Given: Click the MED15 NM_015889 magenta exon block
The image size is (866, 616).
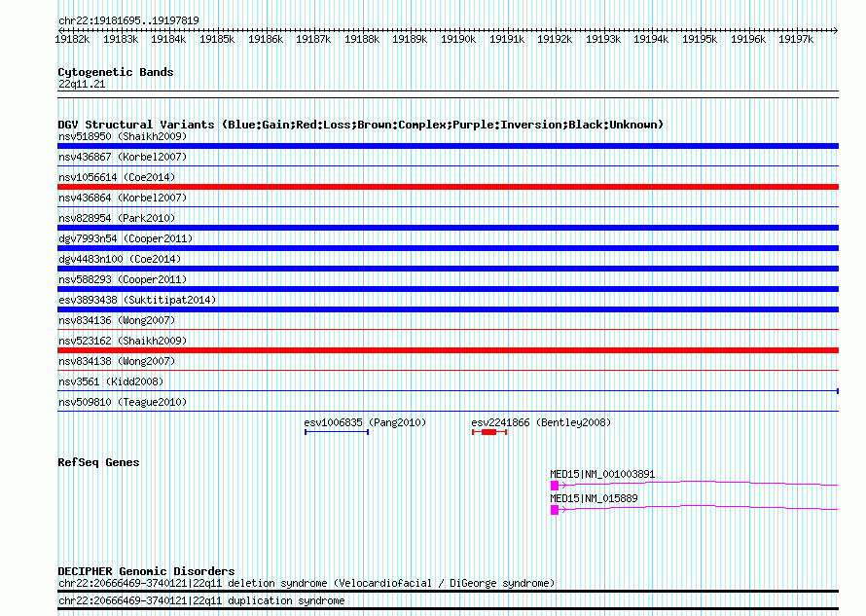Looking at the screenshot, I should tap(555, 509).
